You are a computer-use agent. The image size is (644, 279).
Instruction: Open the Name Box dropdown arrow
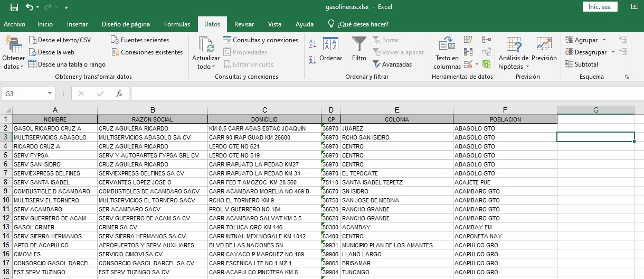pyautogui.click(x=50, y=94)
